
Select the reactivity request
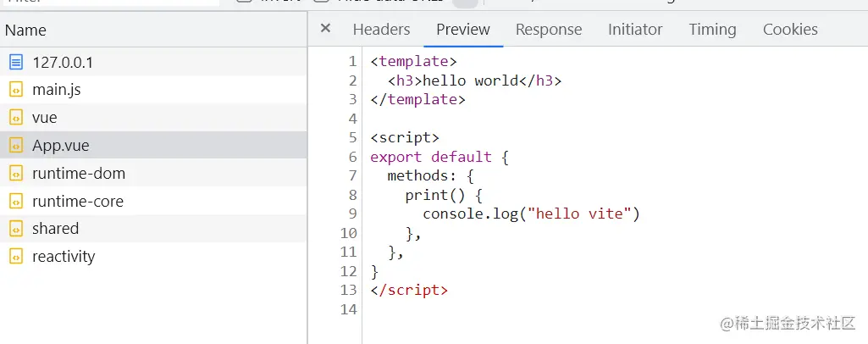coord(153,257)
